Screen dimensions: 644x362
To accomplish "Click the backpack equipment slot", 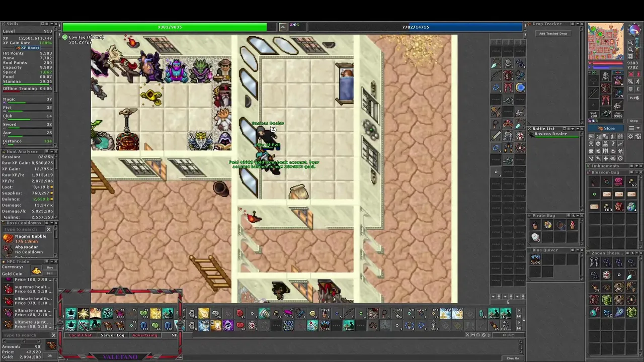I will (618, 80).
